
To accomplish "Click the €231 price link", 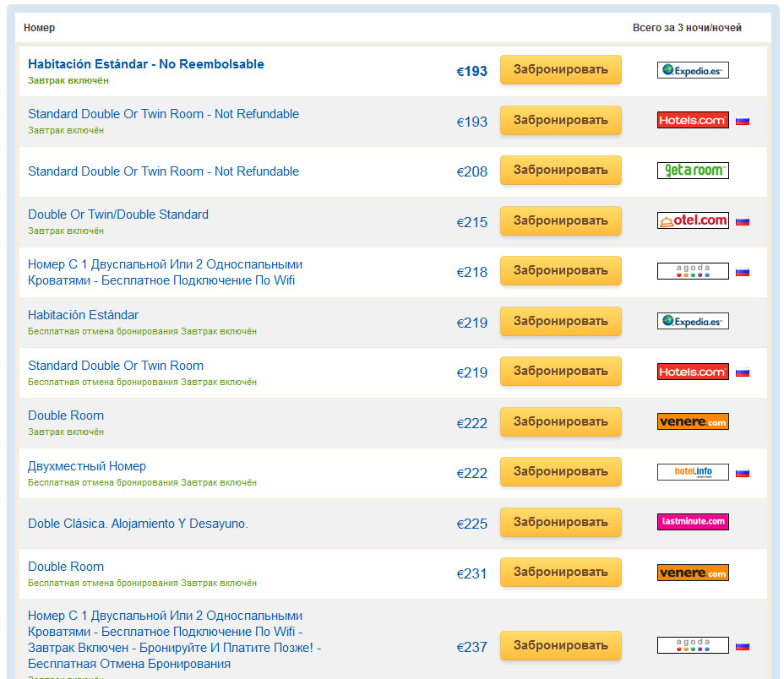I will coord(472,573).
